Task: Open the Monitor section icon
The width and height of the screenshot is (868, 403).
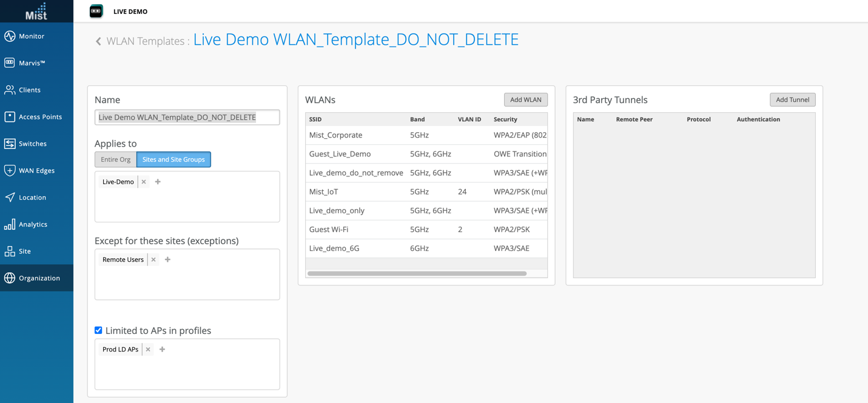Action: 10,36
